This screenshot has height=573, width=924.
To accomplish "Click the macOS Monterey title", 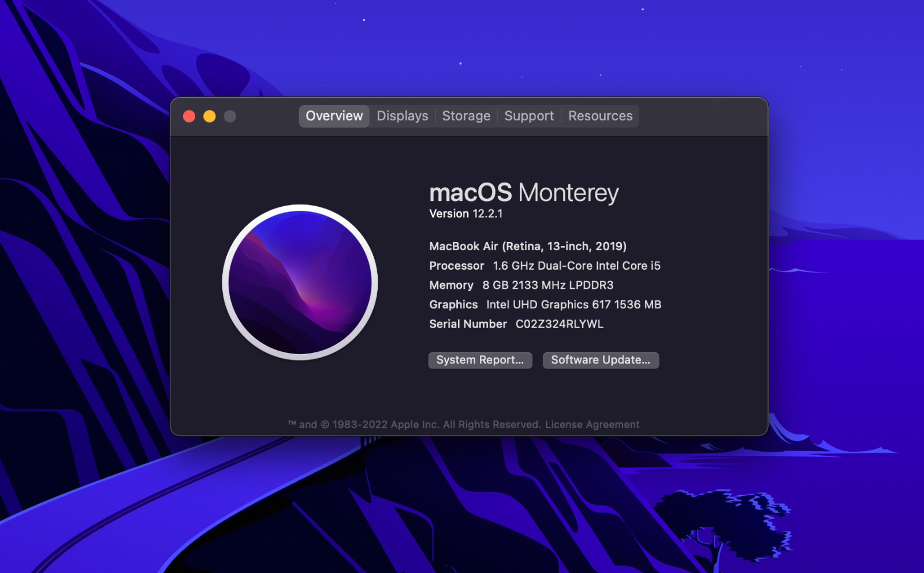I will tap(524, 192).
